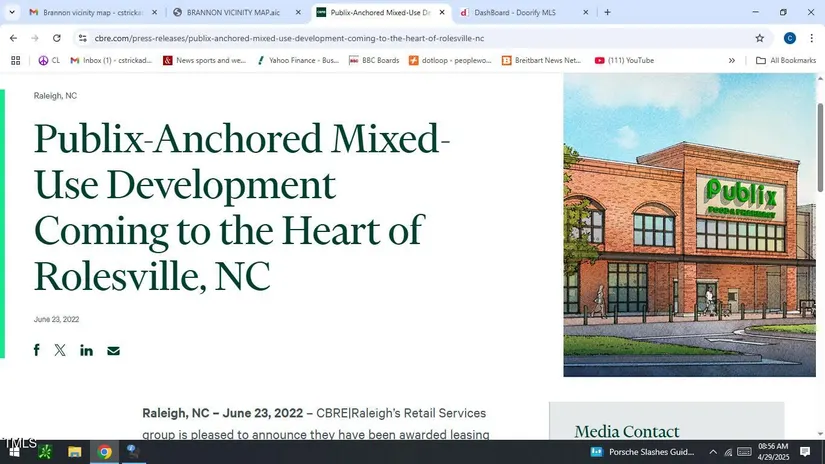This screenshot has width=825, height=464.
Task: Click the Publix-Anchored Mixed-Use Development headline
Action: point(242,207)
